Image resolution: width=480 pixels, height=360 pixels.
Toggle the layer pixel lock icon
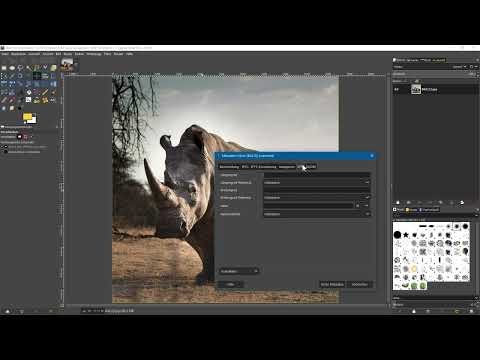(x=407, y=81)
